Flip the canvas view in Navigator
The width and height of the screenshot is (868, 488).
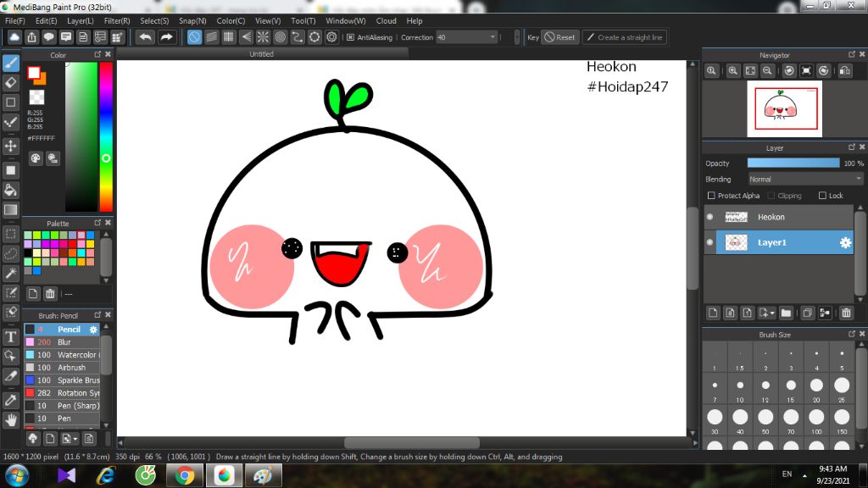point(845,71)
